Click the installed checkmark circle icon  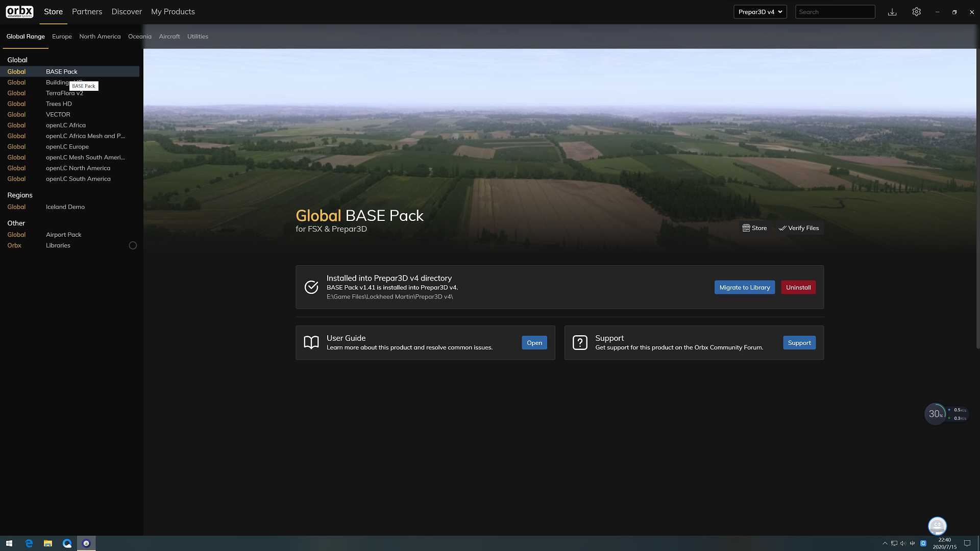(x=311, y=287)
